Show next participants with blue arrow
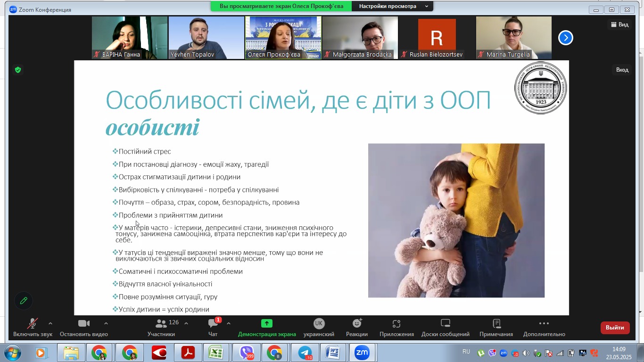The height and width of the screenshot is (362, 644). pos(566,38)
